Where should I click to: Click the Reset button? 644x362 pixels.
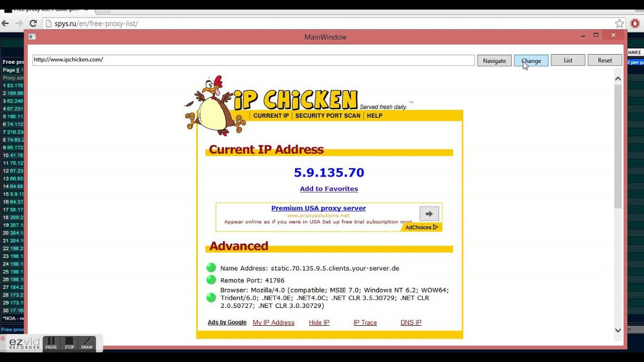tap(605, 60)
